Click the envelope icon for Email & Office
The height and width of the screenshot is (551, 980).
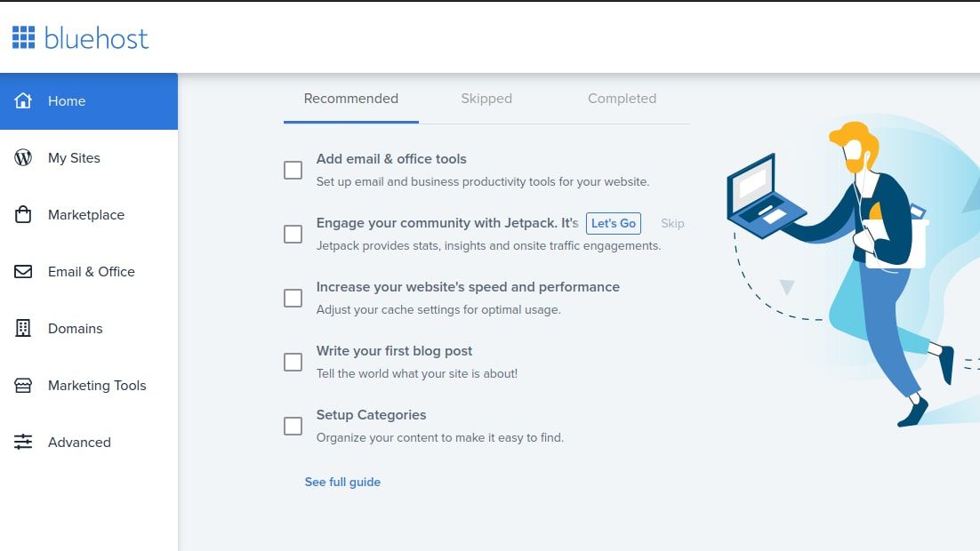tap(23, 272)
